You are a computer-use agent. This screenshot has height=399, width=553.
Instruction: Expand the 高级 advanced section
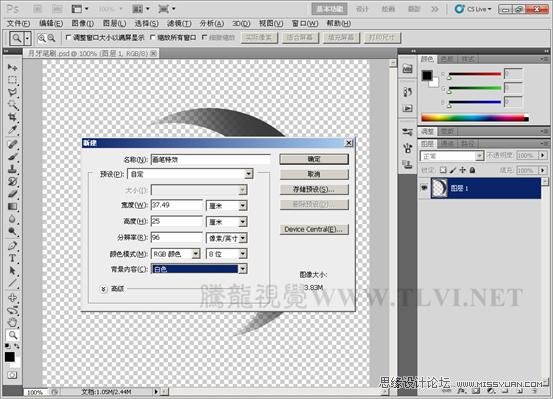tap(103, 289)
